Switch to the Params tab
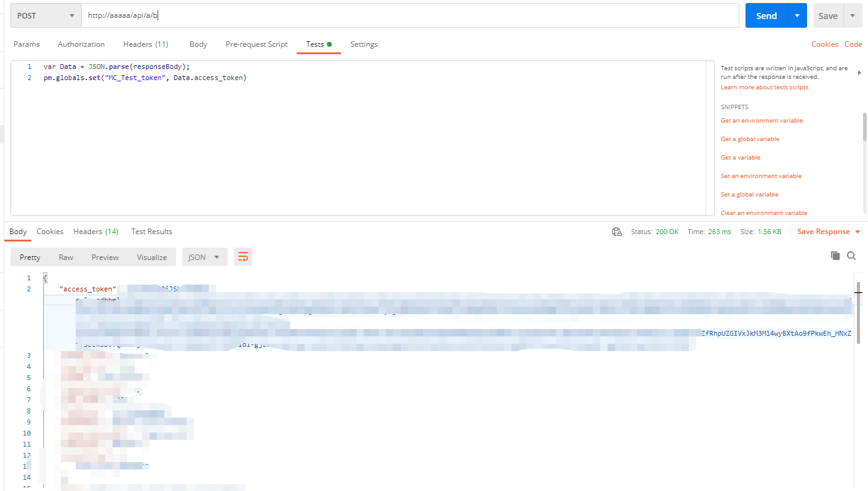 pos(26,44)
